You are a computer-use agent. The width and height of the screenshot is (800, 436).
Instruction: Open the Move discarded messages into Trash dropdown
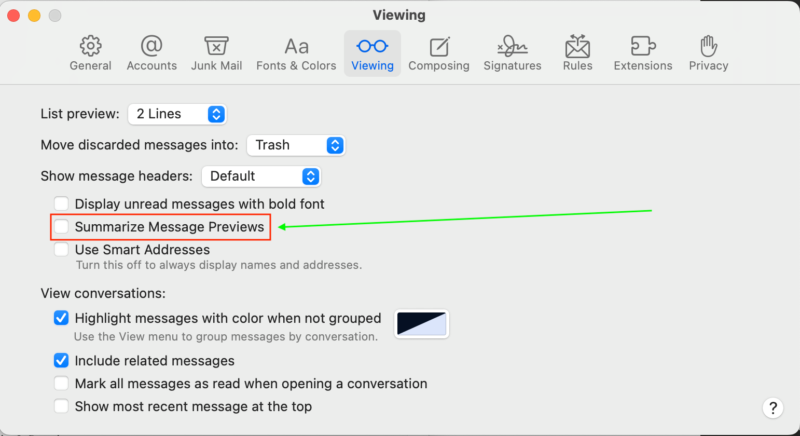[296, 145]
